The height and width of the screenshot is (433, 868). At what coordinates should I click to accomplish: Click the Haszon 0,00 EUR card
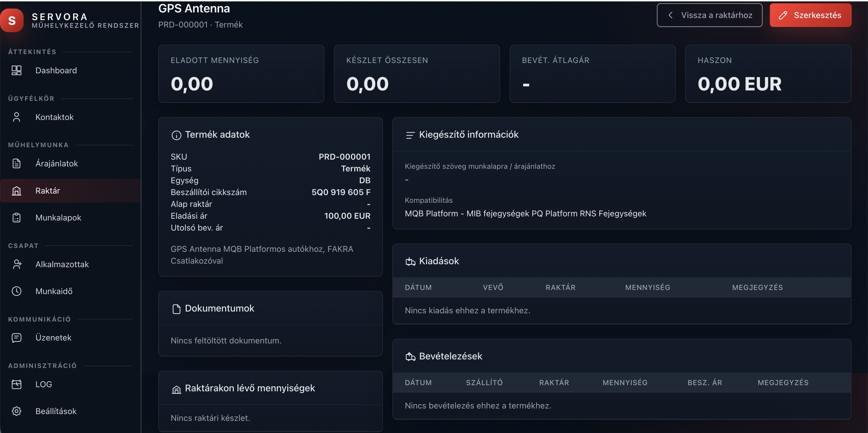(768, 74)
